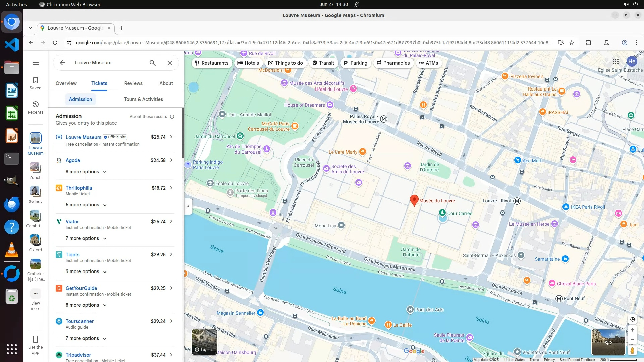
Task: Clear search with the X icon
Action: [x=170, y=63]
